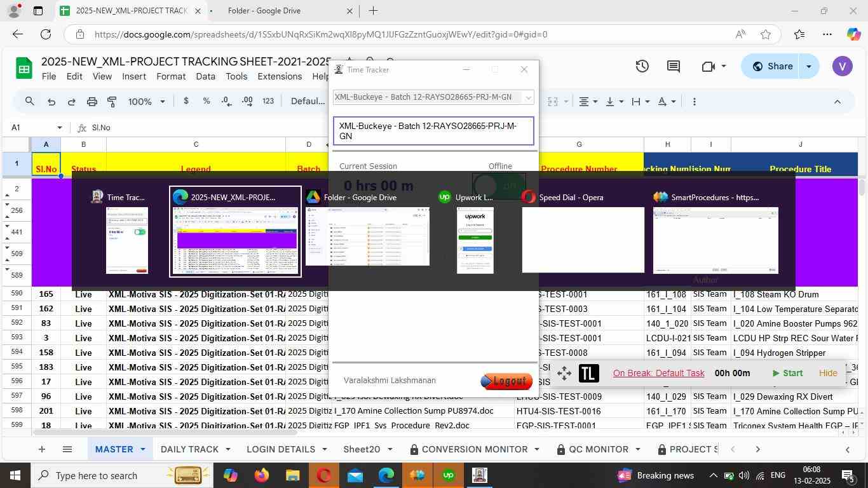Open the browser Favorites list icon
868x488 pixels.
tap(799, 34)
